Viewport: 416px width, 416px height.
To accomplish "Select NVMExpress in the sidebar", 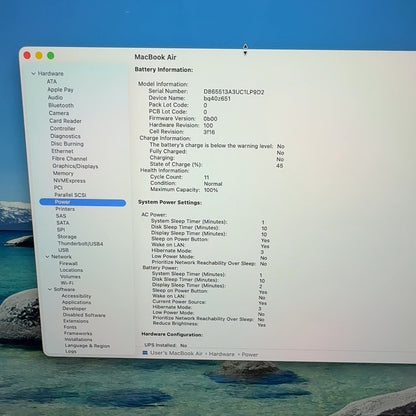I will pyautogui.click(x=69, y=181).
